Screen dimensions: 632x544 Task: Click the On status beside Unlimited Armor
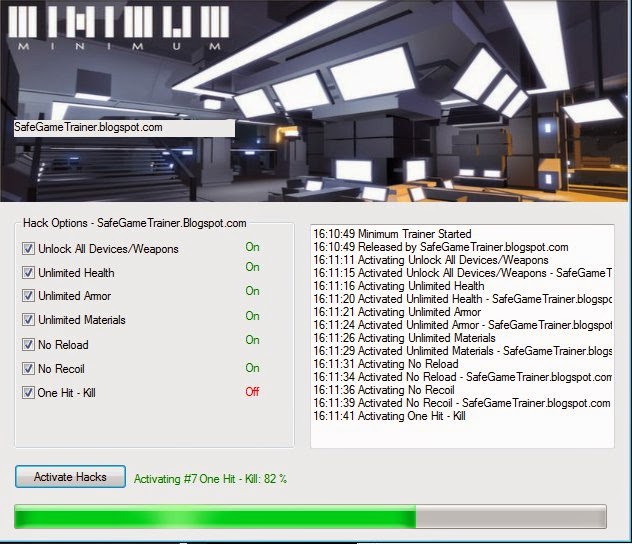(x=252, y=291)
